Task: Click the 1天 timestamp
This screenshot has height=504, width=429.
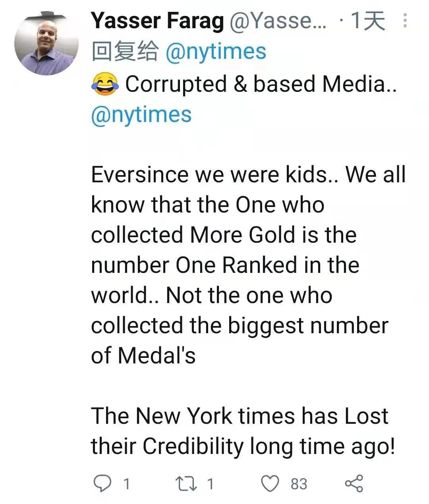Action: (368, 21)
